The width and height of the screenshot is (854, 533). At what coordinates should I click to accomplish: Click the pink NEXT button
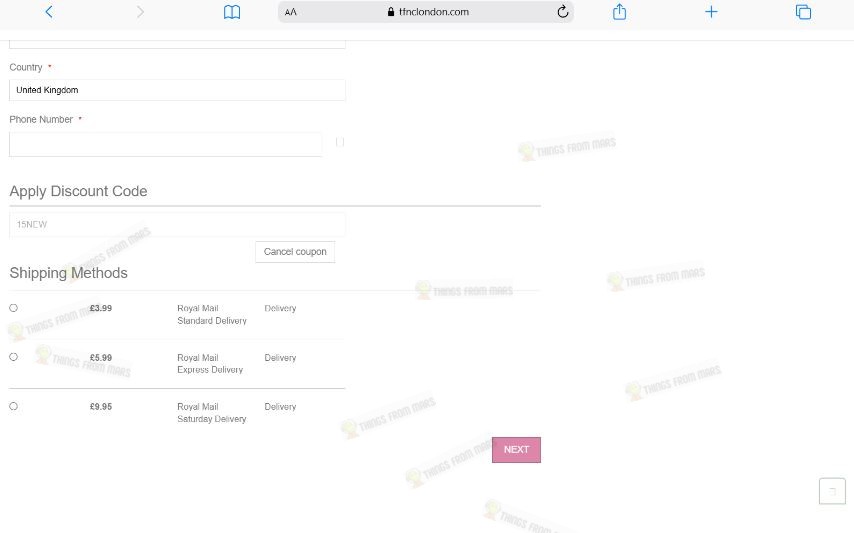click(x=516, y=450)
